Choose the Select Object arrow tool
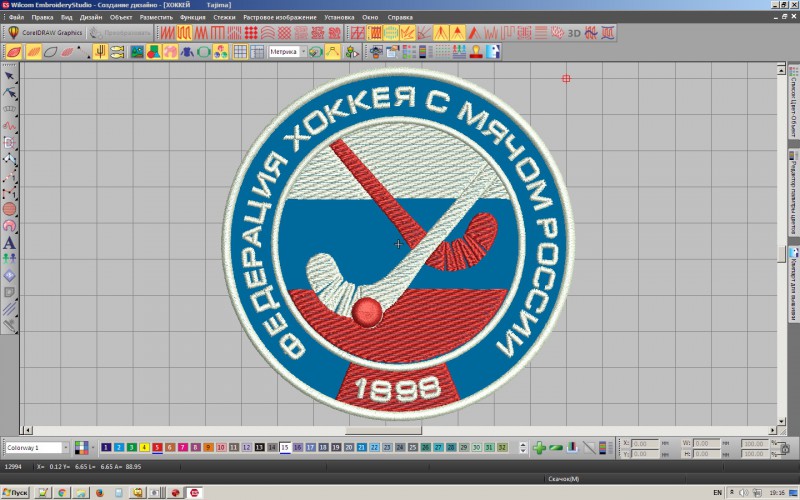The image size is (800, 500). pos(10,76)
